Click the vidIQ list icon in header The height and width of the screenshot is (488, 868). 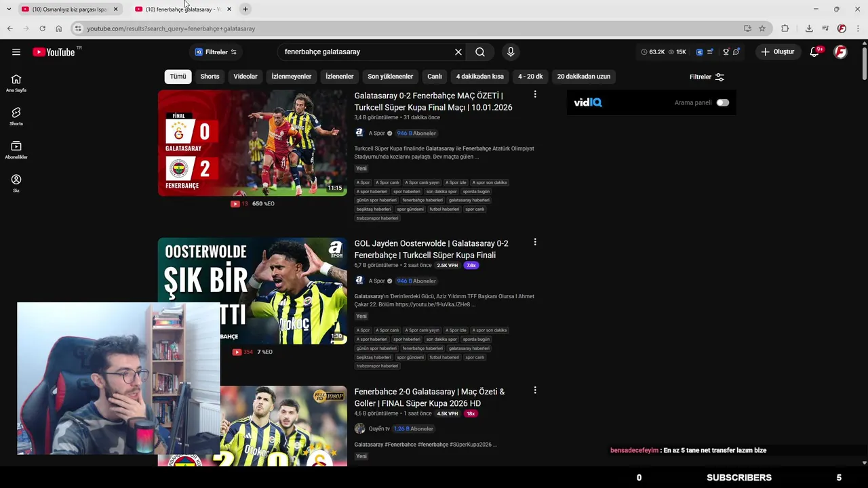pyautogui.click(x=710, y=52)
